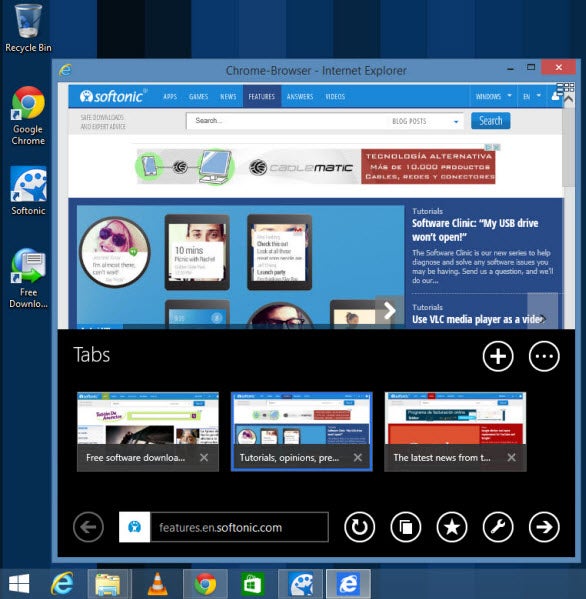Screen dimensions: 586x599
Task: Switch to Google Chrome in taskbar
Action: pyautogui.click(x=205, y=584)
